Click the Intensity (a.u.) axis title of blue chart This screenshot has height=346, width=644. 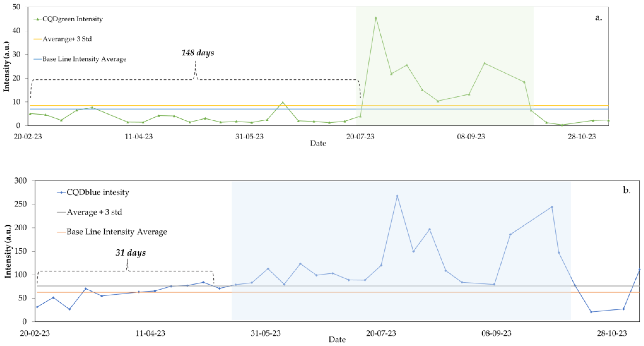[8, 251]
